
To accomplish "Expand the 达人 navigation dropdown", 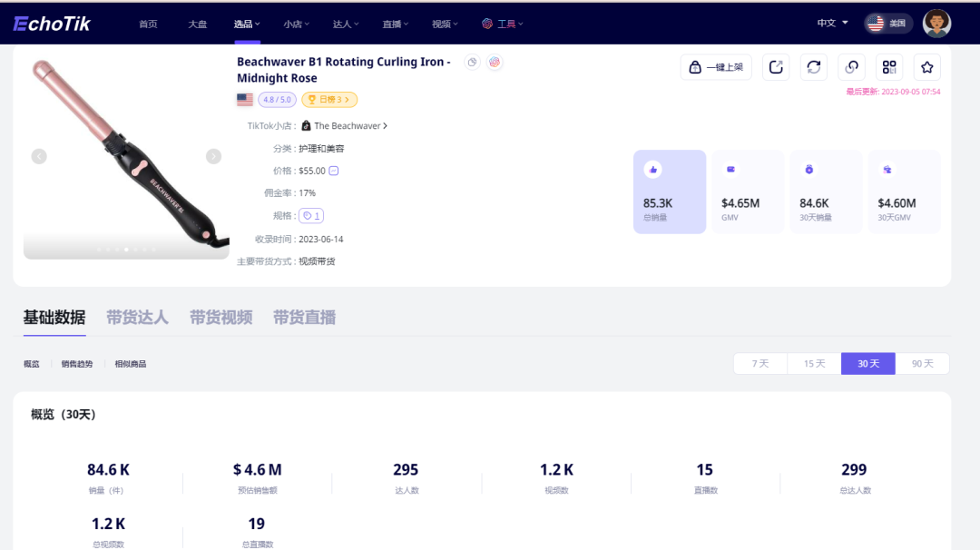I will click(346, 24).
